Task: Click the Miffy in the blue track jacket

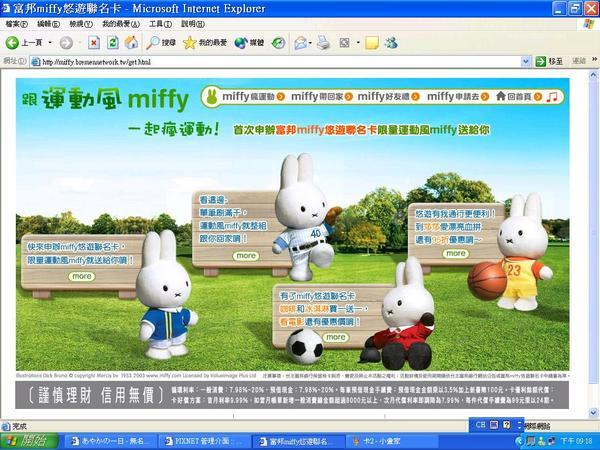Action: (165, 294)
